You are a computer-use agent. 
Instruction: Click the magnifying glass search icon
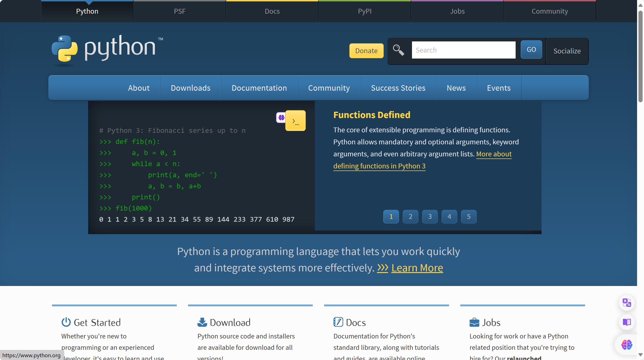398,50
